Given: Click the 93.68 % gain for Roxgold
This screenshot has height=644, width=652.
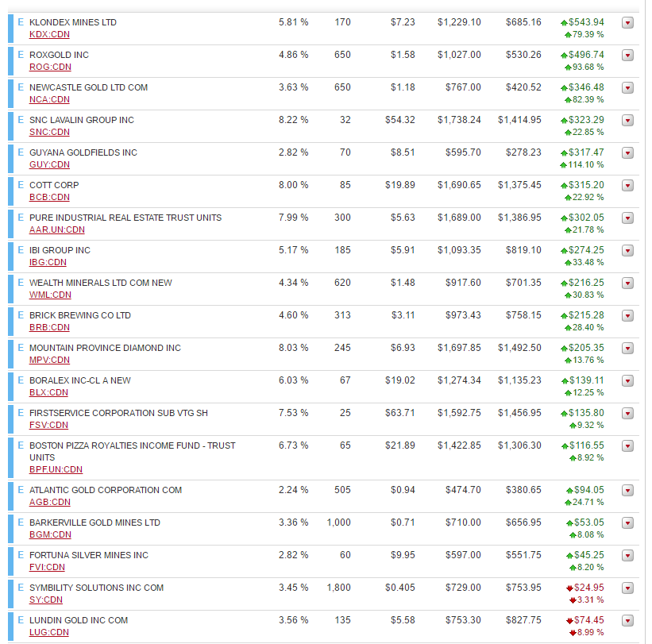Looking at the screenshot, I should click(588, 67).
